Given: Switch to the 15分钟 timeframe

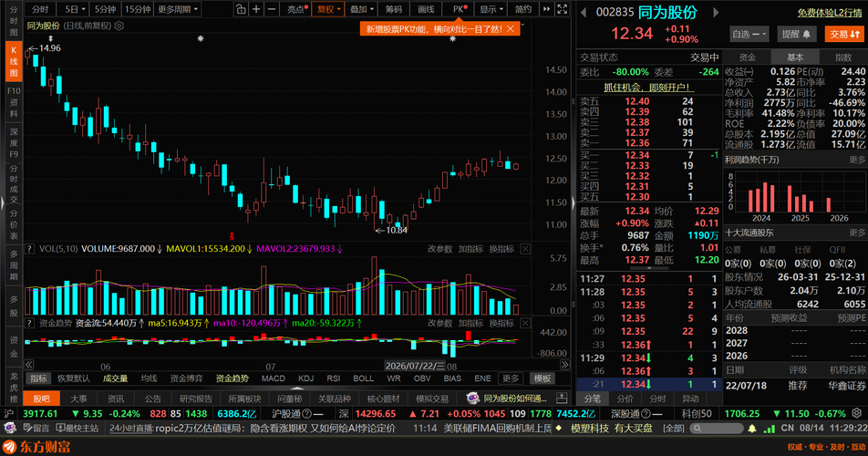Looking at the screenshot, I should [x=138, y=9].
